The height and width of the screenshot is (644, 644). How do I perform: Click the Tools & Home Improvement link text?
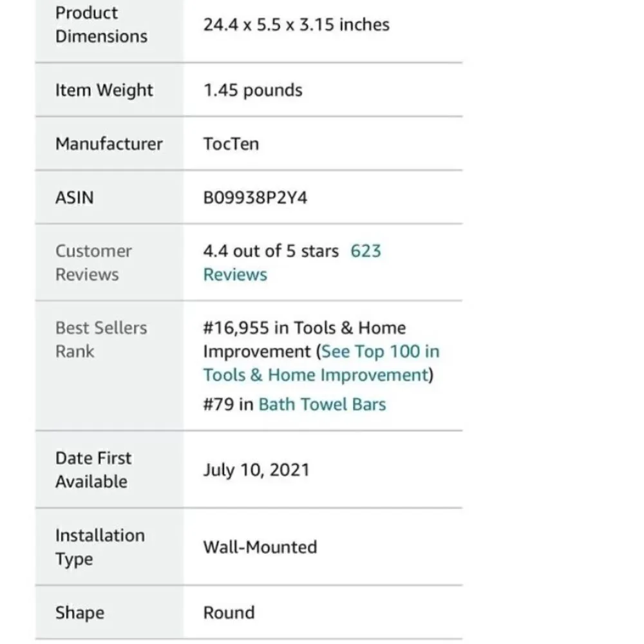click(x=316, y=375)
